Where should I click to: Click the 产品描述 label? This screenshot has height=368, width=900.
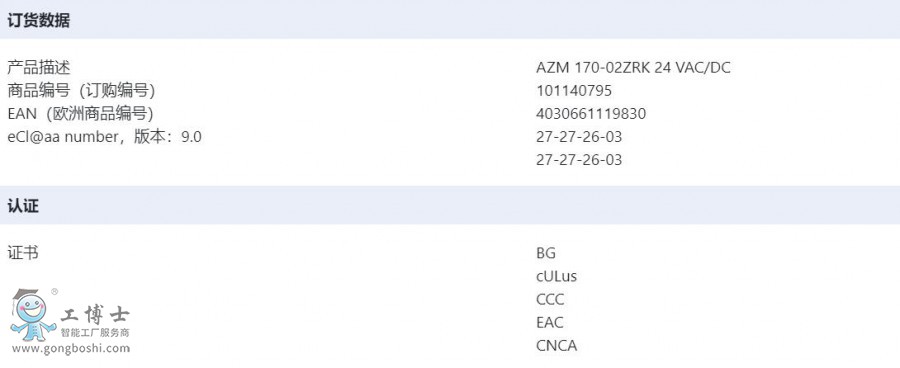point(38,68)
